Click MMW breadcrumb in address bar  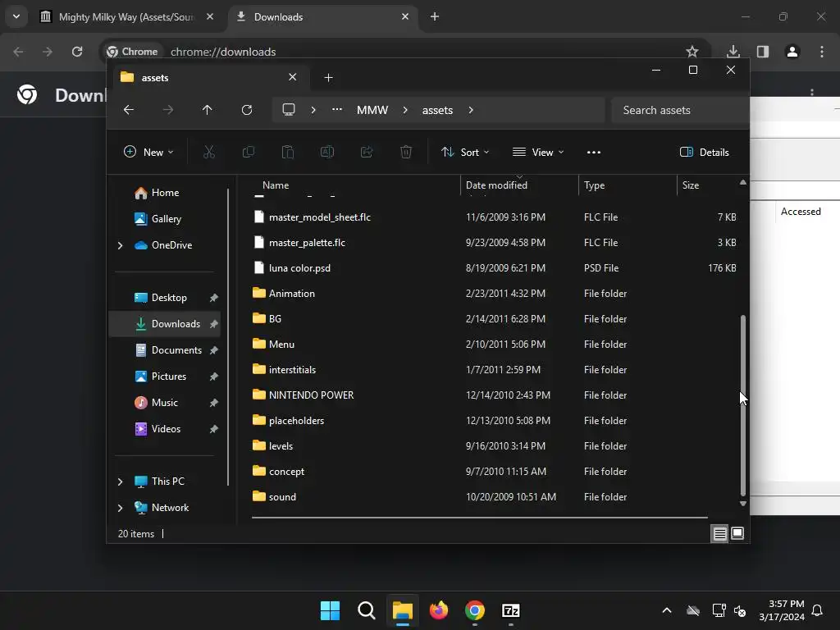pyautogui.click(x=372, y=110)
